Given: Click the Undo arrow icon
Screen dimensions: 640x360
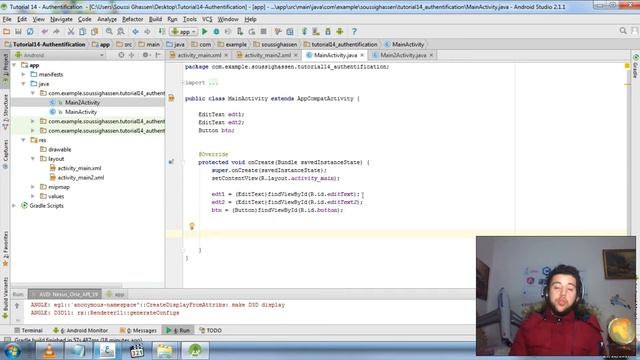Looking at the screenshot, I should [44, 31].
